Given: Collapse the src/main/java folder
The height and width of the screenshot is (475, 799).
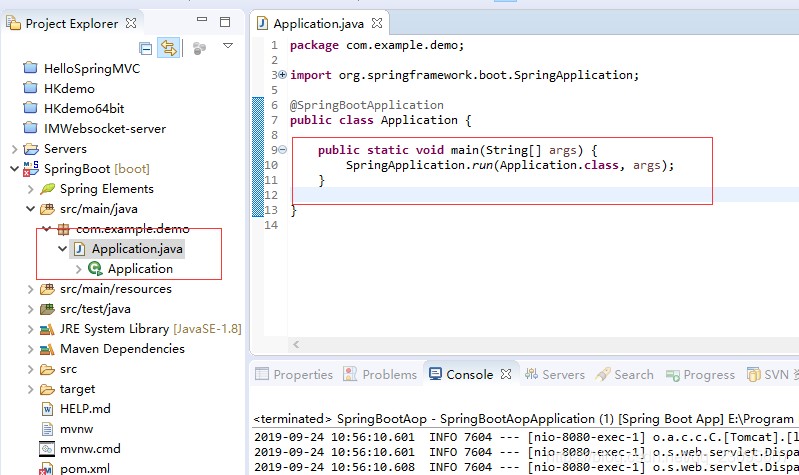Looking at the screenshot, I should click(x=31, y=209).
